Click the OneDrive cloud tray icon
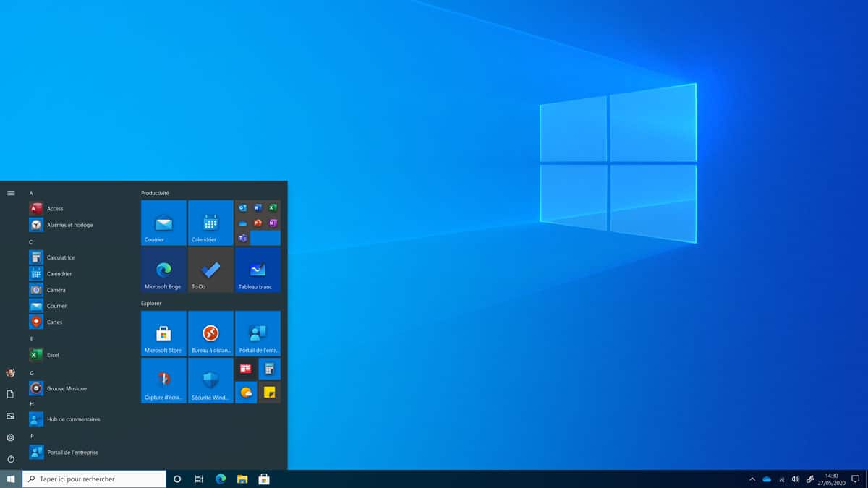 coord(767,479)
